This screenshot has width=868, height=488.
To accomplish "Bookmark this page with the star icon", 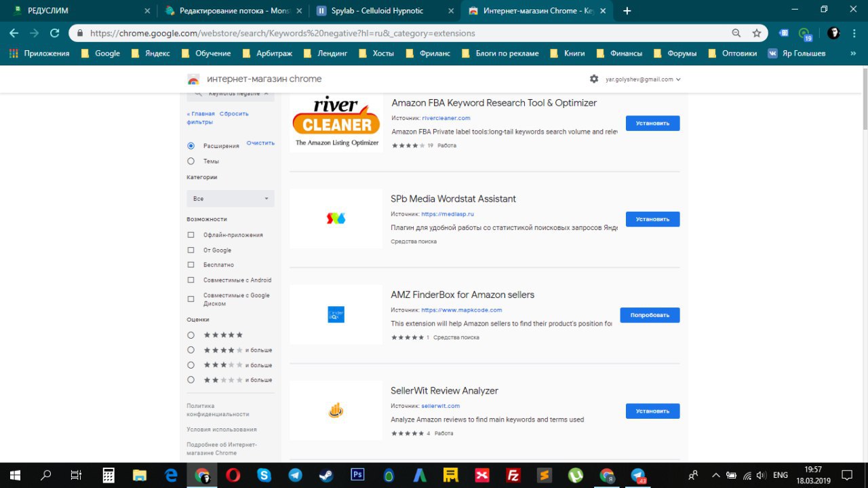I will coord(757,33).
